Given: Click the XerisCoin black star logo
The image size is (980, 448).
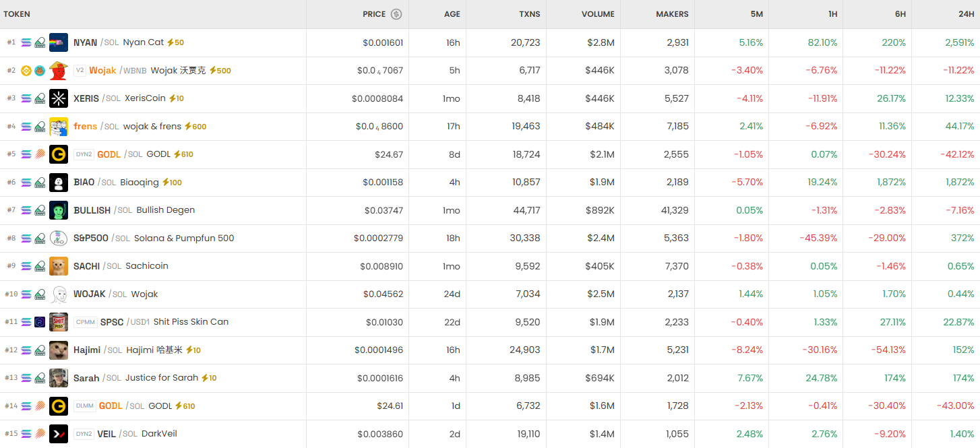Looking at the screenshot, I should (x=59, y=98).
